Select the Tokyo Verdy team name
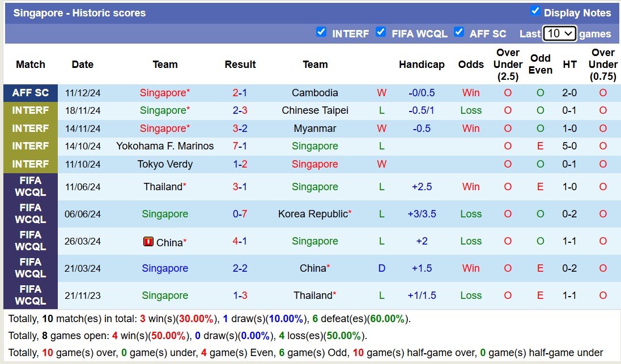This screenshot has width=621, height=364. (165, 164)
